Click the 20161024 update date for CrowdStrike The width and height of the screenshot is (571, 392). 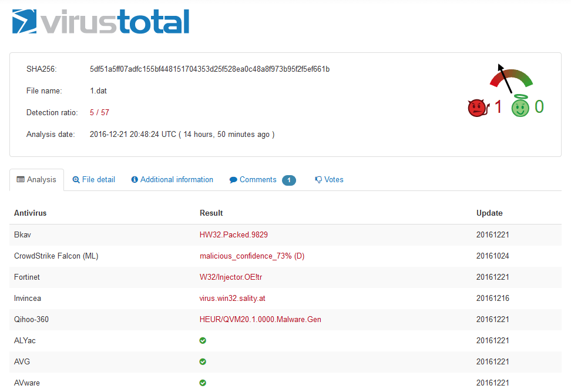click(493, 256)
